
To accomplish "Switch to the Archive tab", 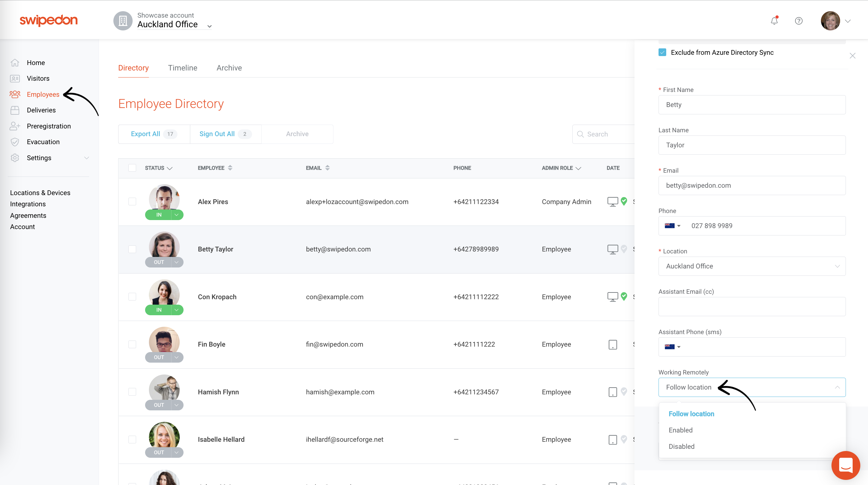I will pyautogui.click(x=229, y=68).
